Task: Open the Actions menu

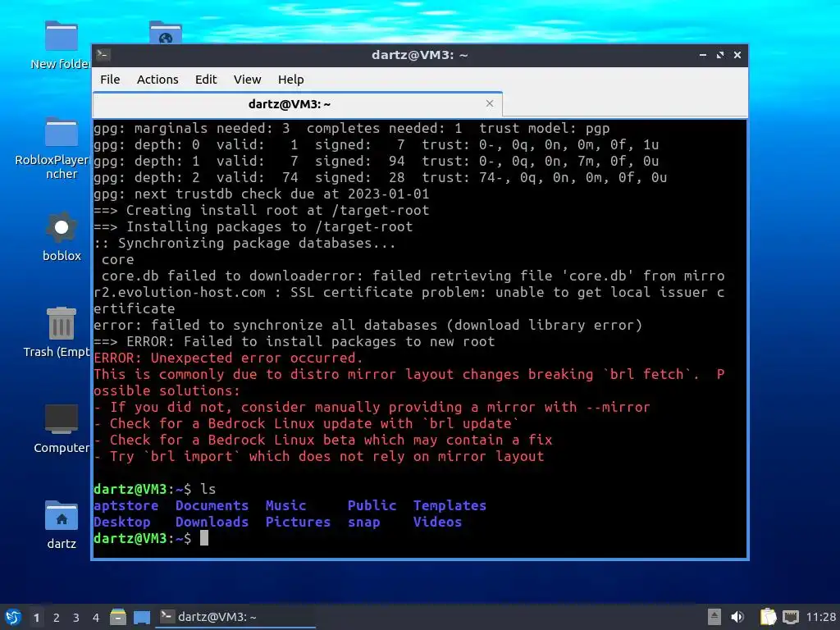Action: tap(157, 80)
